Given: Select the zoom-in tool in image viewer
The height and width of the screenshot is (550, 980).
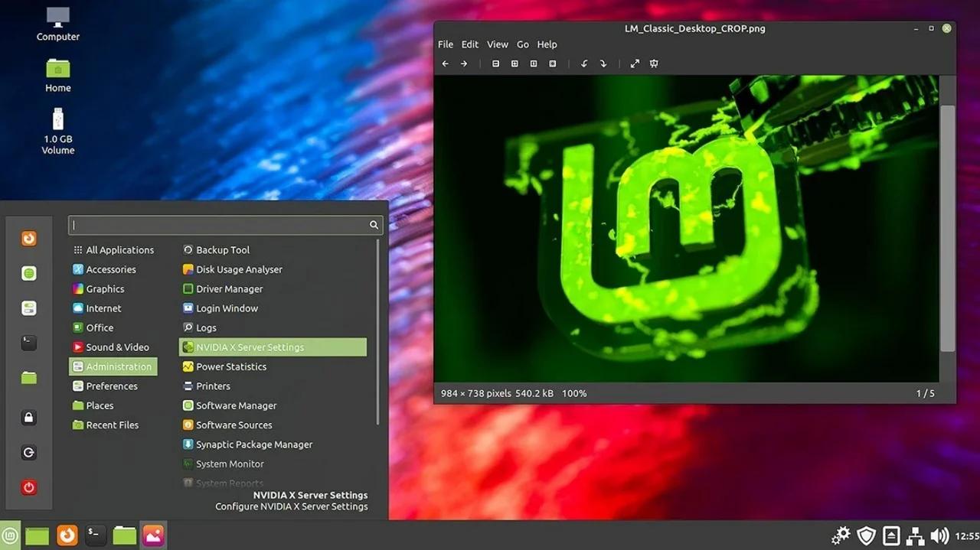Looking at the screenshot, I should [x=514, y=63].
